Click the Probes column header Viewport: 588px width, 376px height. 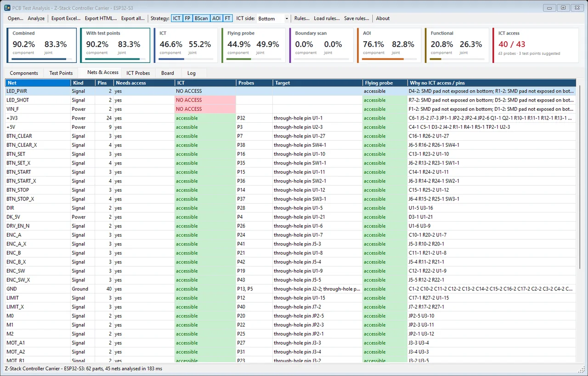click(254, 83)
